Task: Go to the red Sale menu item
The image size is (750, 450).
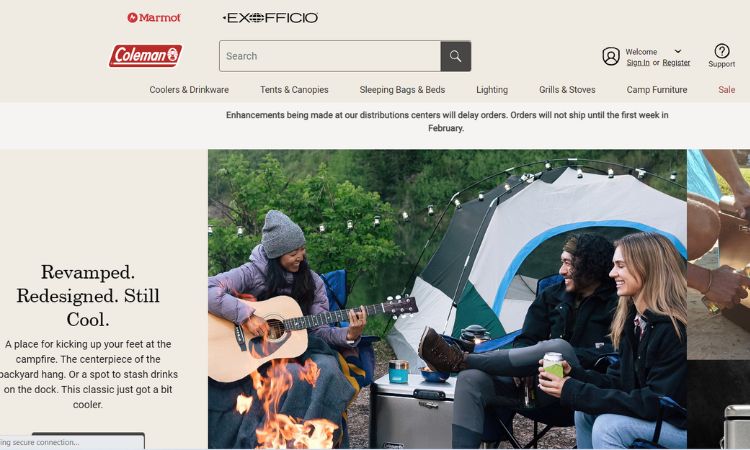Action: coord(727,89)
